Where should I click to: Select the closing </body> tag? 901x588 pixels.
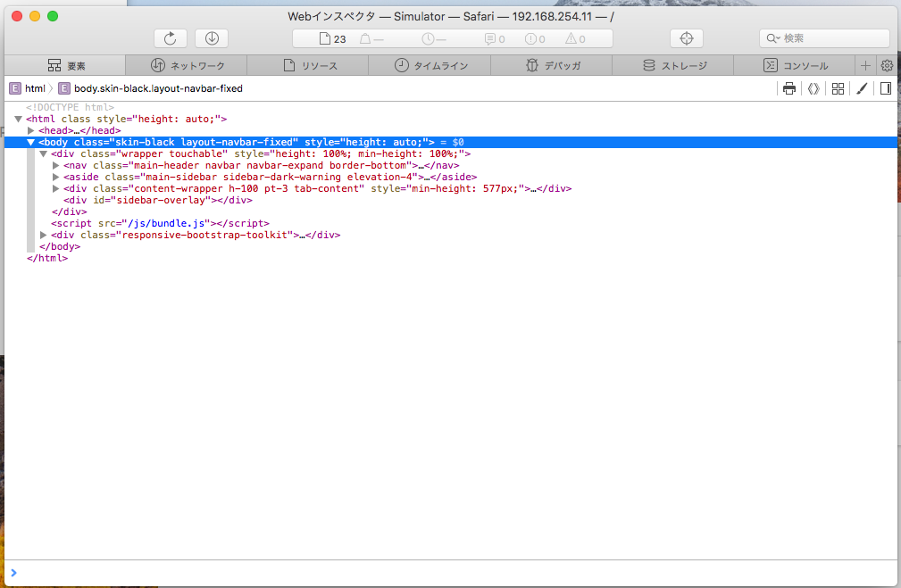point(60,246)
